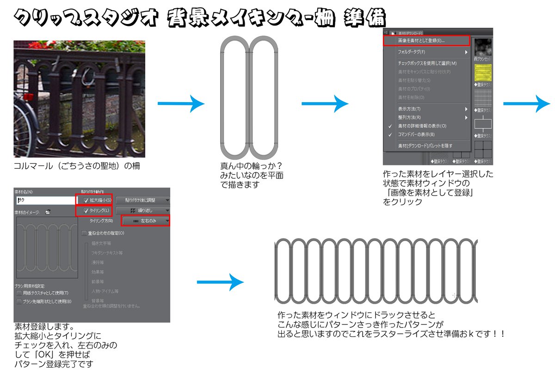
Task: Click the browse icon next to 素材のイメージ
Action: pyautogui.click(x=48, y=212)
